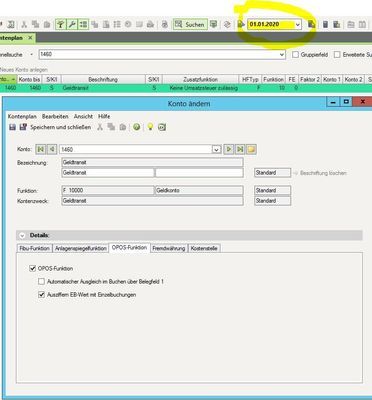Click the green arrow icon before the date

coord(241,24)
